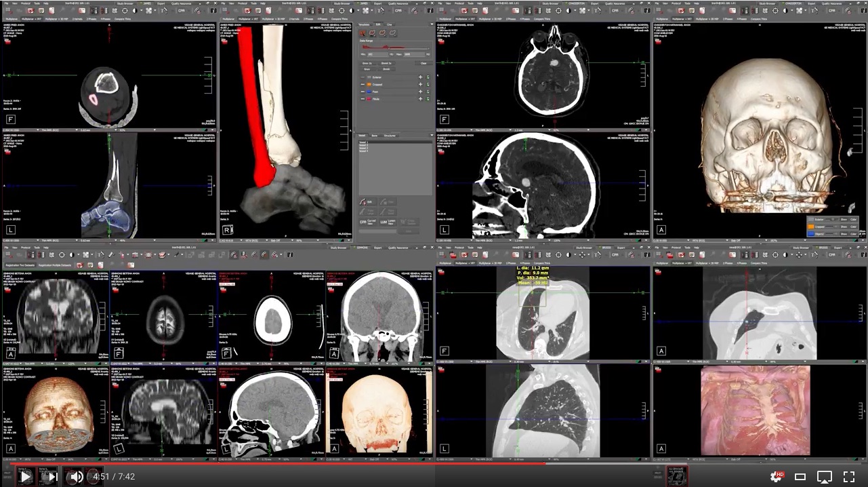Click the Foot segment's blue color swatch
868x487 pixels.
coord(369,92)
